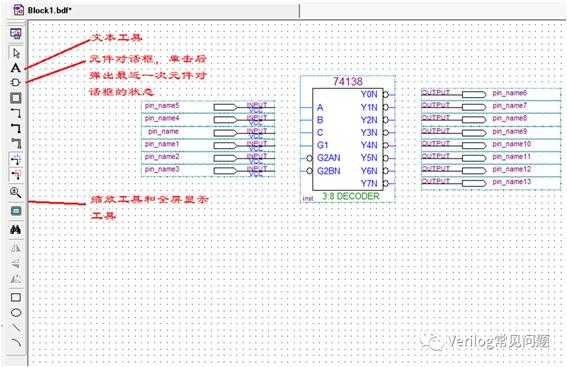Click output port Y5N on decoder

click(369, 158)
